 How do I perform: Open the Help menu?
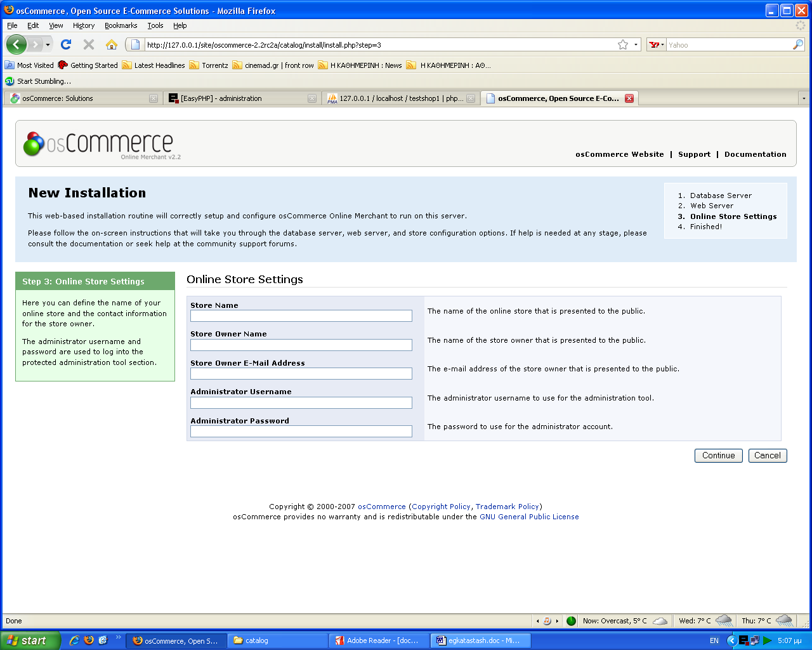point(180,25)
